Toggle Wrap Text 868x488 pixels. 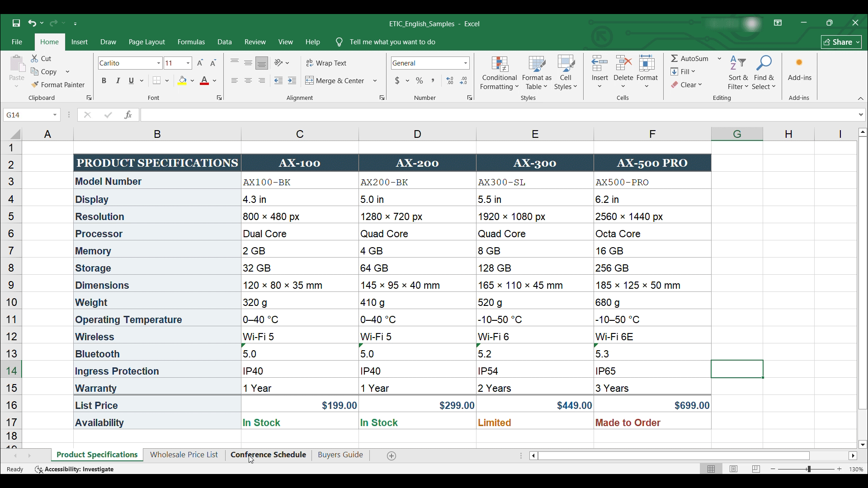point(326,63)
